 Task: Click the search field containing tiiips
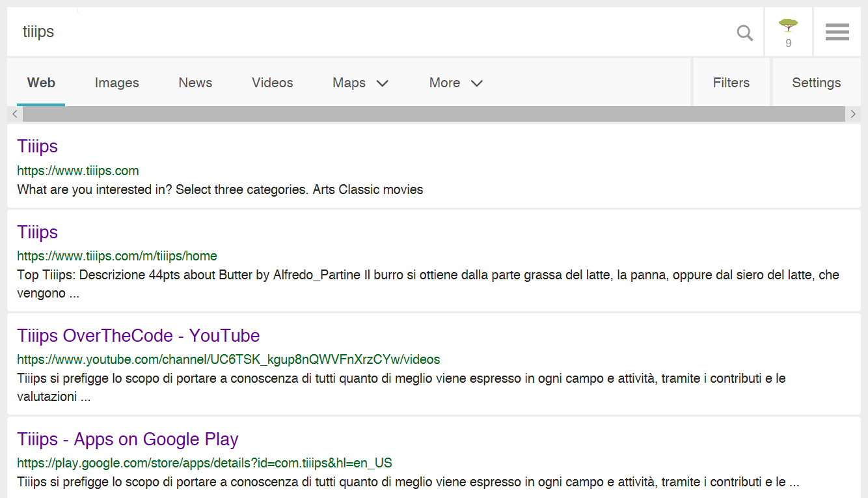tap(364, 32)
